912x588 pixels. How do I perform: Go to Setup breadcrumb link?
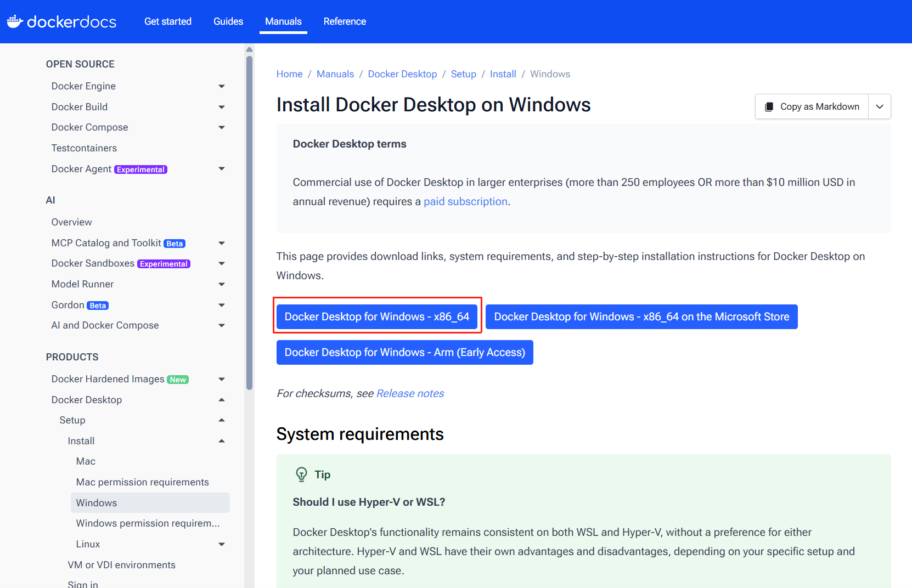tap(463, 74)
